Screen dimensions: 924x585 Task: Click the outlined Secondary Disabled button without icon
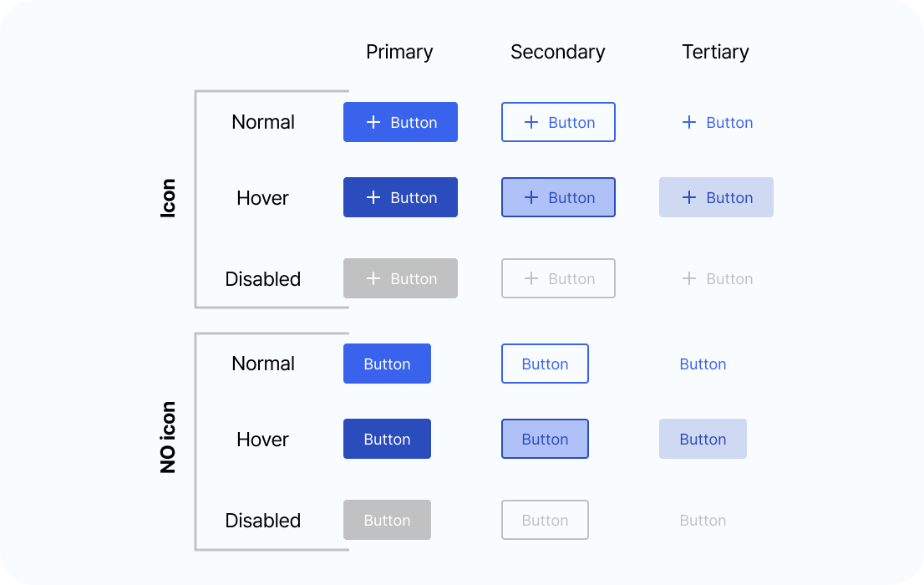(x=545, y=520)
